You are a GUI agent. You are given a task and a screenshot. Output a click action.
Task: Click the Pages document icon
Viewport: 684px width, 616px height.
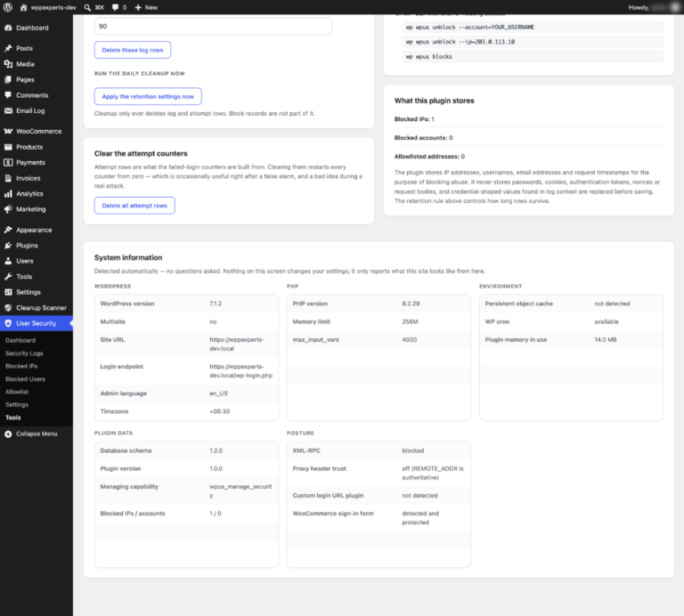point(8,80)
